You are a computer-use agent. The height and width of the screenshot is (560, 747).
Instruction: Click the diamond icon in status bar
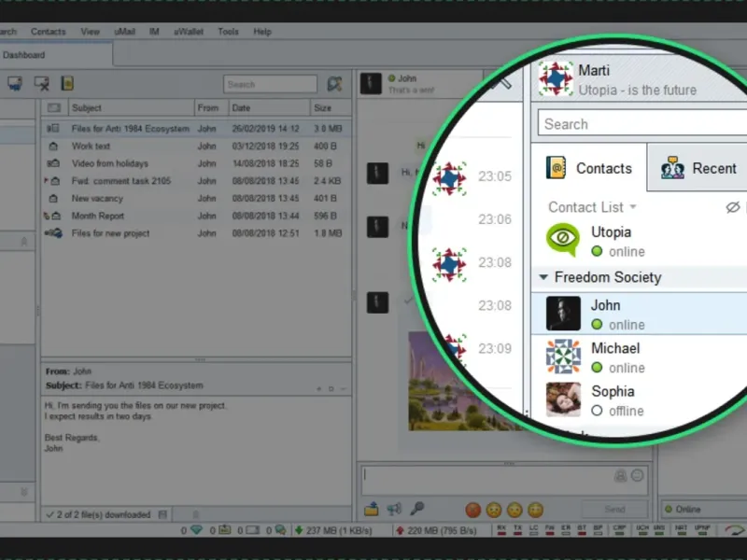point(196,530)
